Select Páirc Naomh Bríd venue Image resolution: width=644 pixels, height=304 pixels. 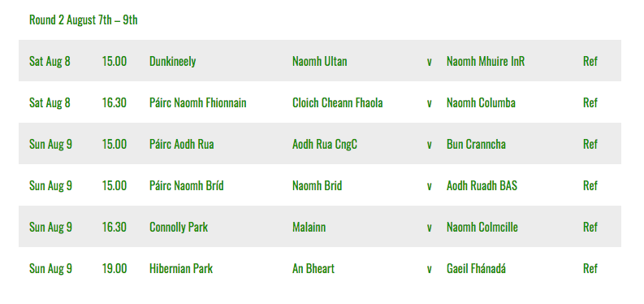[x=187, y=185]
